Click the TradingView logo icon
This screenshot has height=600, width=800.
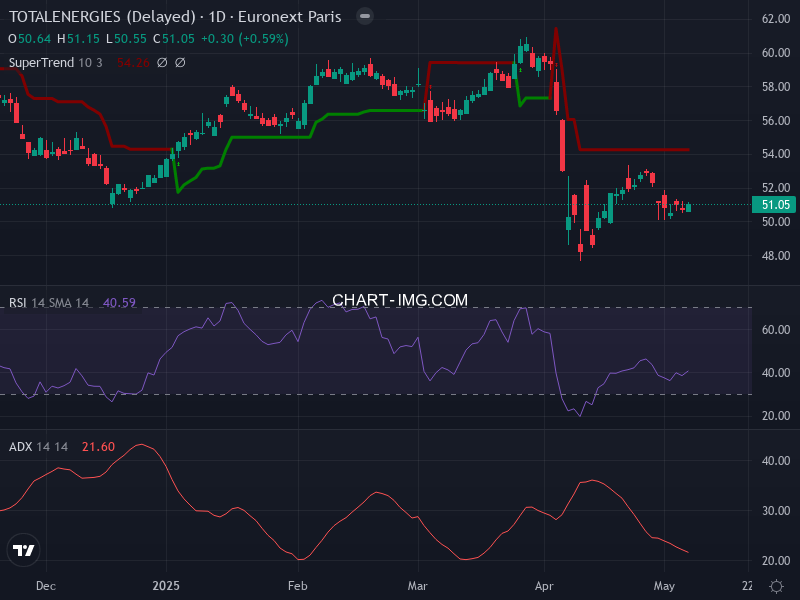coord(23,550)
